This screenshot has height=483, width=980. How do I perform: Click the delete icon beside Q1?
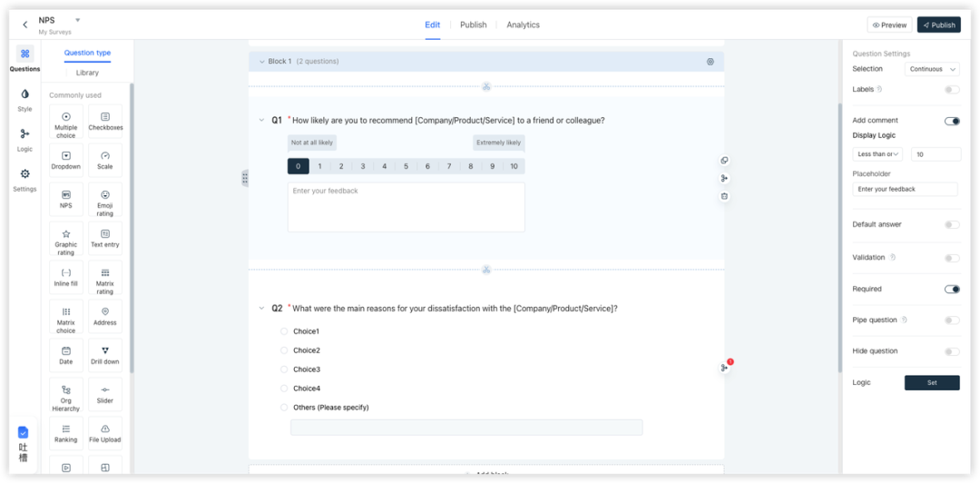(724, 196)
